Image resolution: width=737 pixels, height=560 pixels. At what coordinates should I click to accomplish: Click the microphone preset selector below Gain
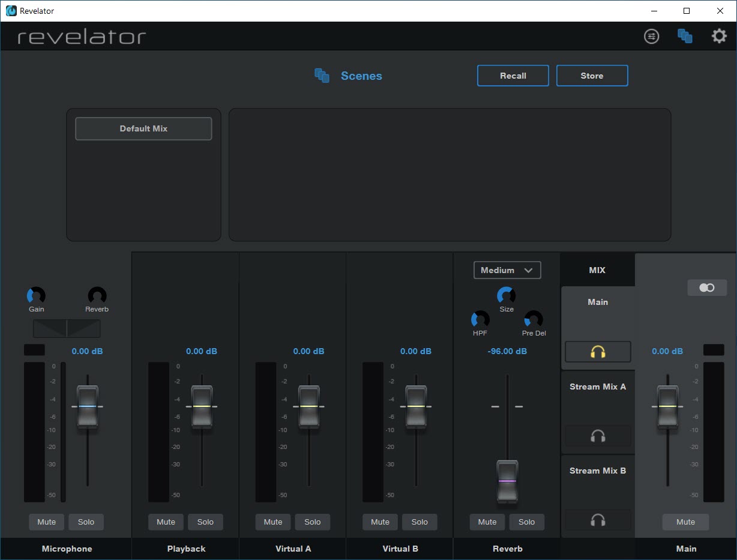(x=67, y=328)
